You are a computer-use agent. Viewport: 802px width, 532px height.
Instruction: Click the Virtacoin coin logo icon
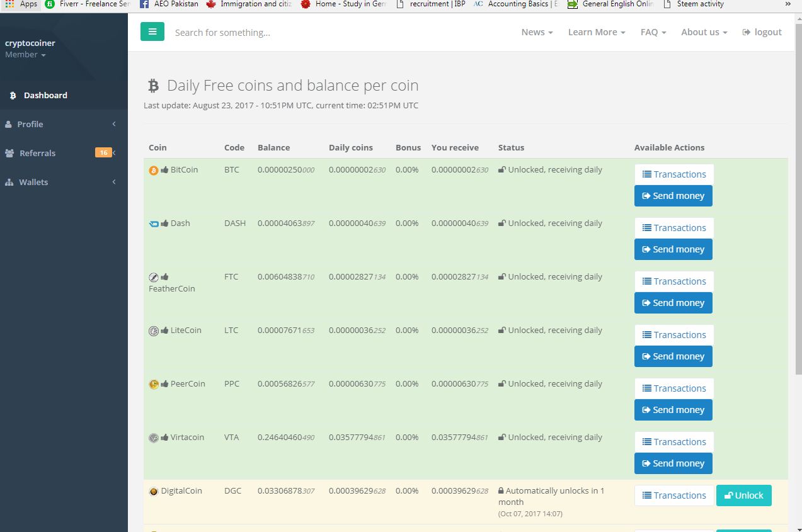[x=154, y=438]
